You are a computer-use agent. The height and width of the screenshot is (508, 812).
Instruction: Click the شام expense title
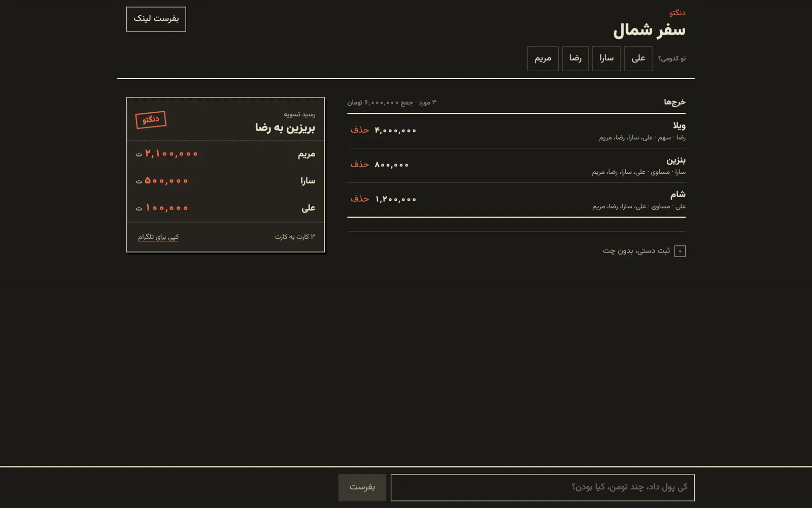(678, 195)
